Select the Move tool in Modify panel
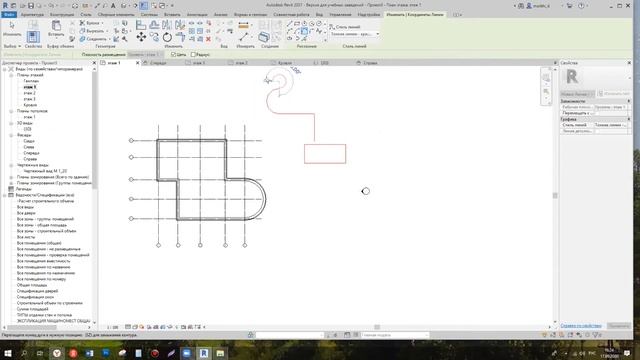The height and width of the screenshot is (360, 640). [x=141, y=37]
